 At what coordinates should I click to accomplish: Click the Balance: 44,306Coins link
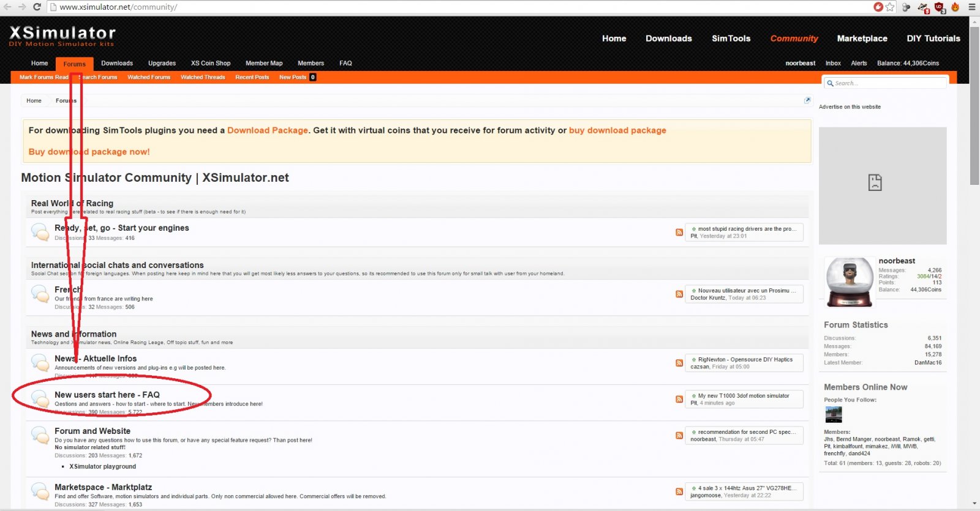click(x=908, y=64)
